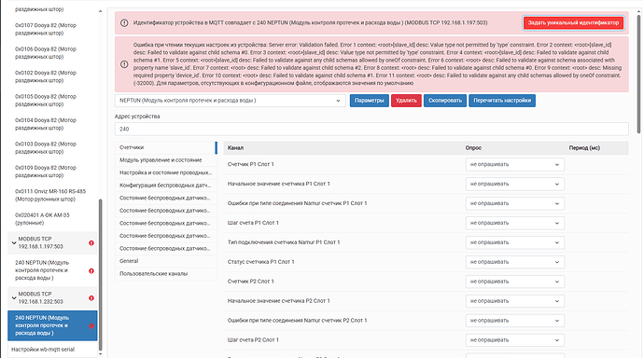This screenshot has width=644, height=358.
Task: Click the warning icon in the MQTT identifier alert
Action: point(124,23)
